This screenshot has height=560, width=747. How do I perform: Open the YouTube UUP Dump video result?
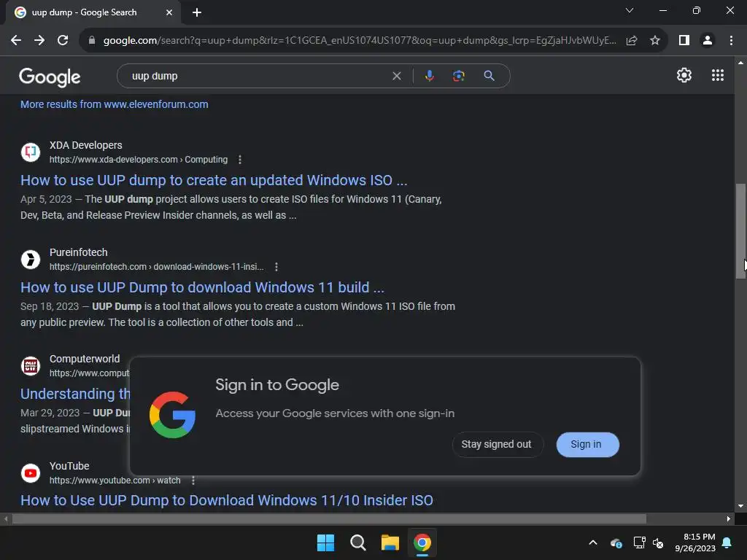point(227,500)
